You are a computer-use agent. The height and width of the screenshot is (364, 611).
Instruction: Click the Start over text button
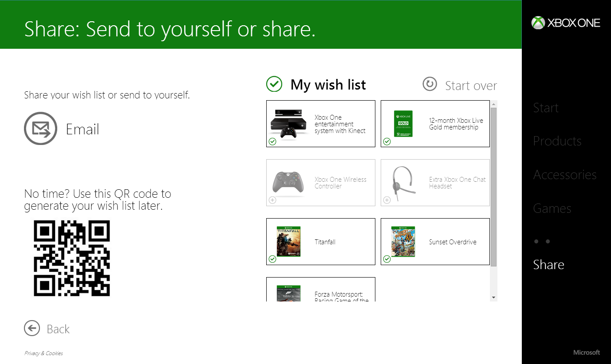click(471, 86)
